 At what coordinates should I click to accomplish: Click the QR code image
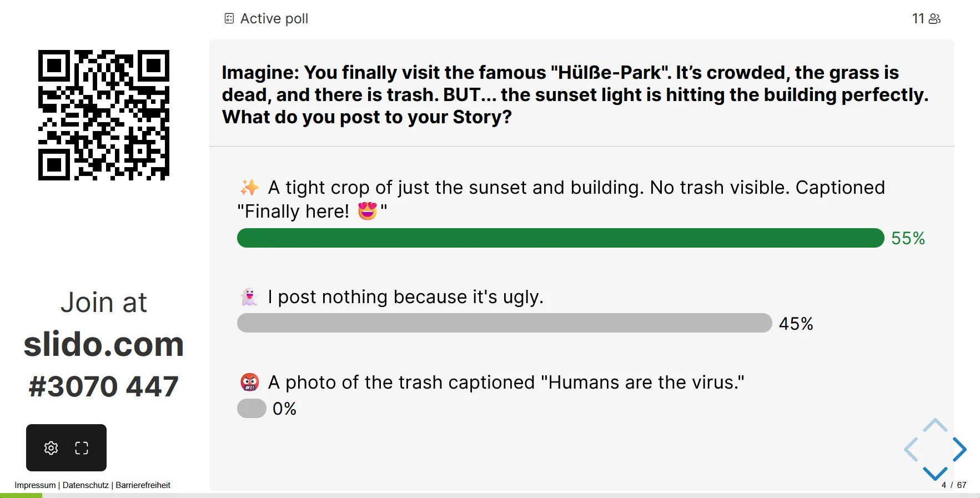click(x=104, y=115)
